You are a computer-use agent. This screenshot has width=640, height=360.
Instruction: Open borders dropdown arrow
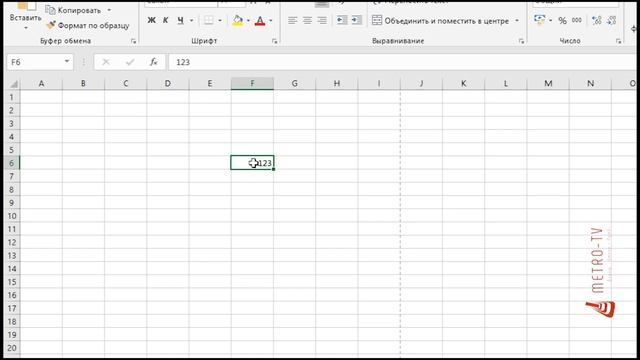pos(220,20)
